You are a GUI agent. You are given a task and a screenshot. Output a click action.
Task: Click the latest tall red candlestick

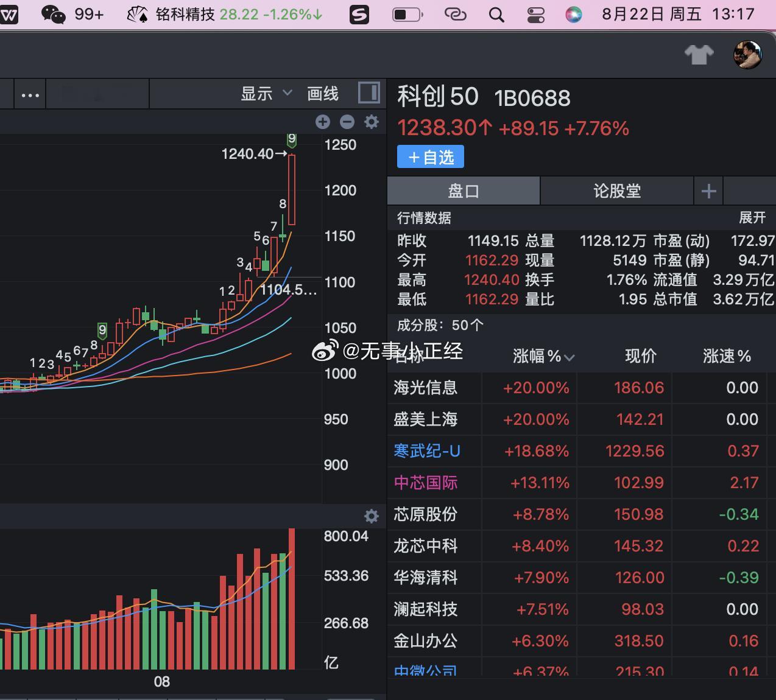point(292,189)
